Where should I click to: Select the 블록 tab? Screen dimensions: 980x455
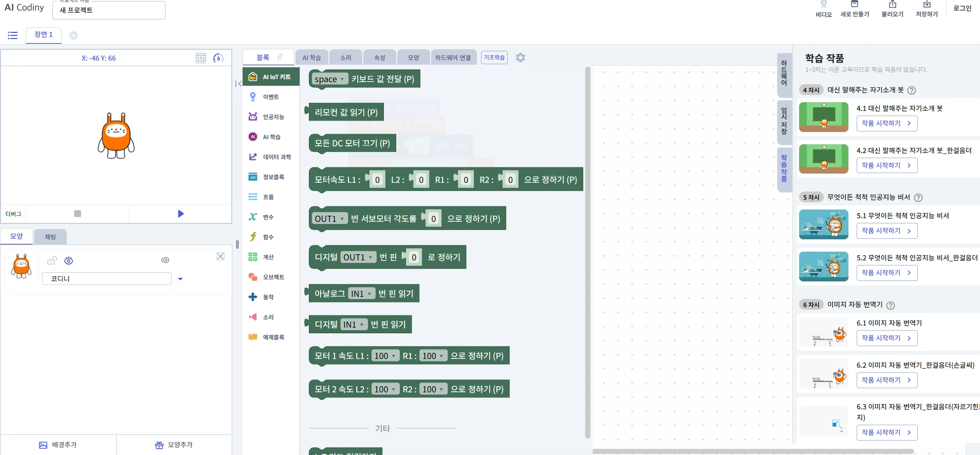point(268,58)
